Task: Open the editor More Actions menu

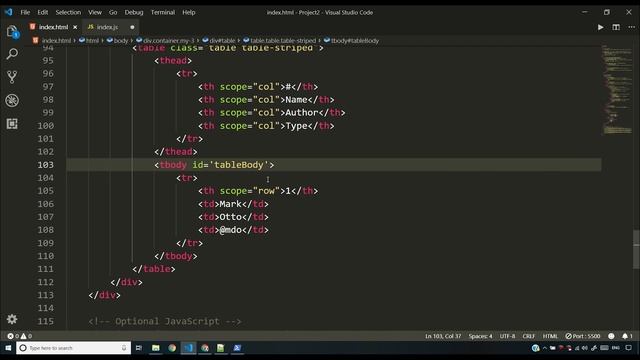Action: click(x=631, y=27)
